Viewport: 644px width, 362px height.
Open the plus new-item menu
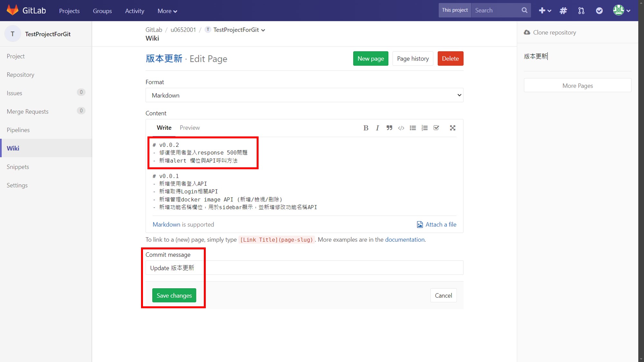[545, 11]
